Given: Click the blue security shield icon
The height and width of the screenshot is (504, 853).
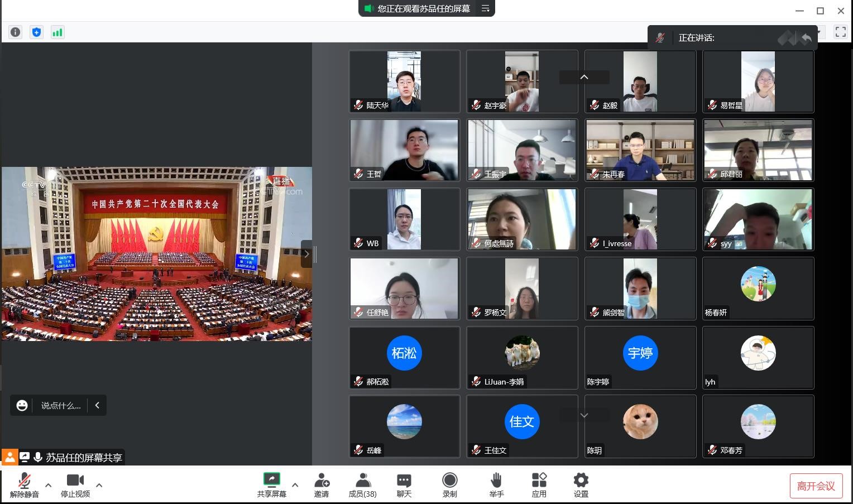Looking at the screenshot, I should click(x=36, y=32).
